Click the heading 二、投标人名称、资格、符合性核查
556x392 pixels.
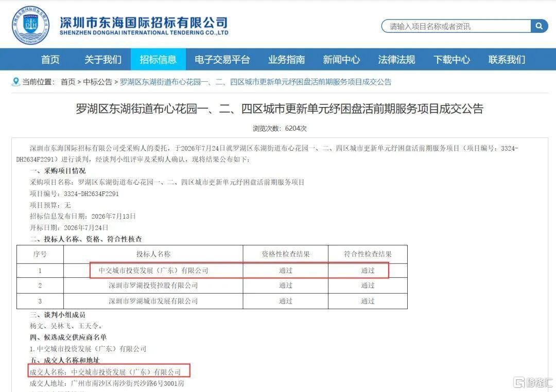tap(86, 239)
